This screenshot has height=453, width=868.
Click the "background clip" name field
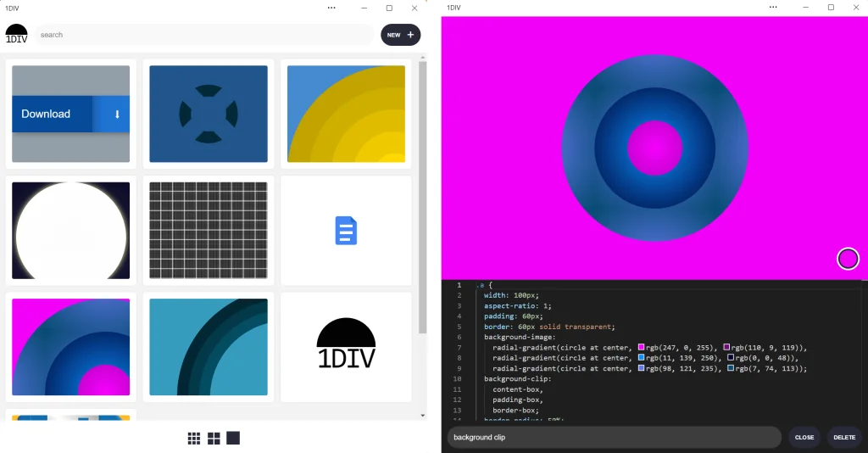coord(613,438)
